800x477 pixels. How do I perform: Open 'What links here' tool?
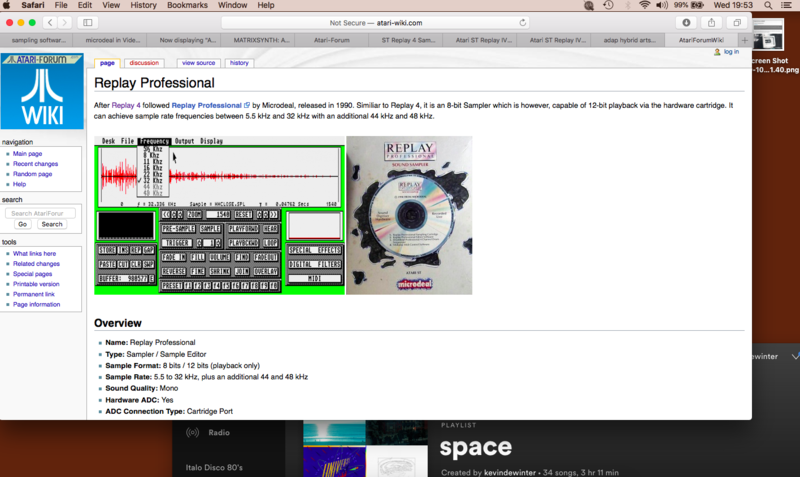pyautogui.click(x=34, y=254)
